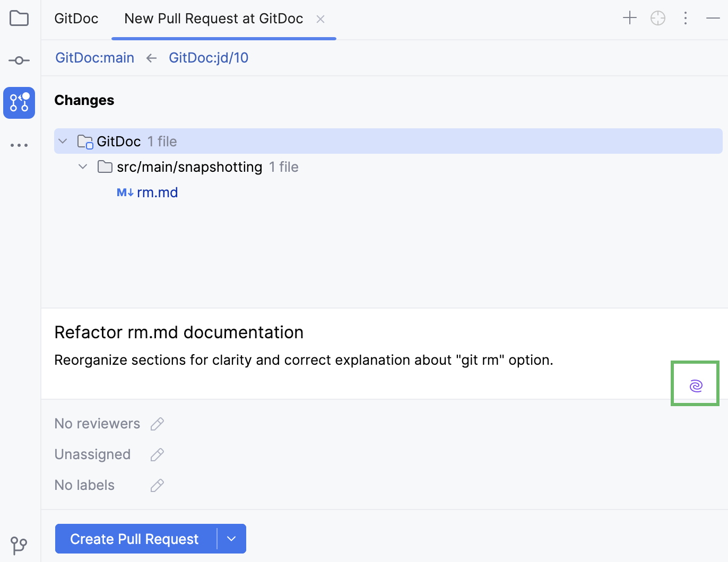Edit assignees pencil next to Unassigned

click(x=157, y=454)
